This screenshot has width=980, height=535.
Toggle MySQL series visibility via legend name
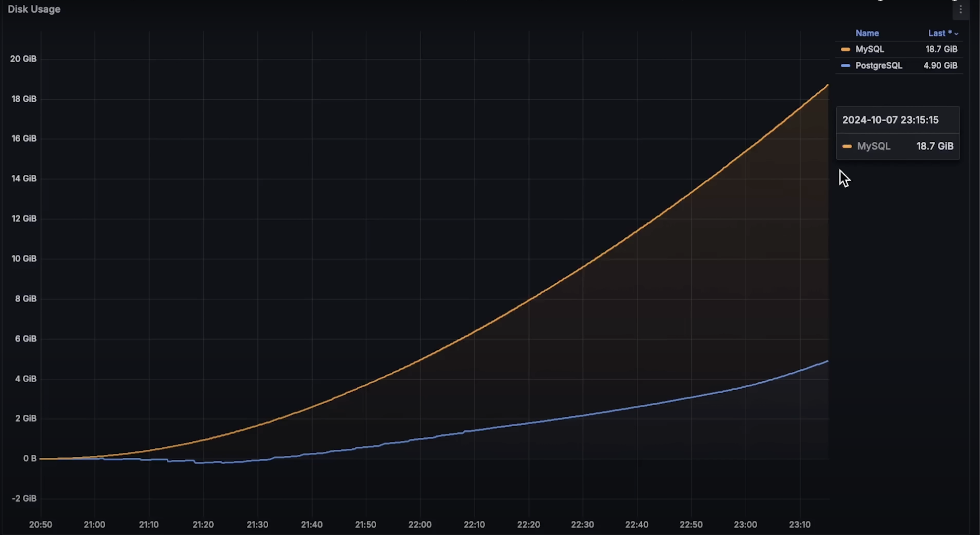tap(869, 49)
